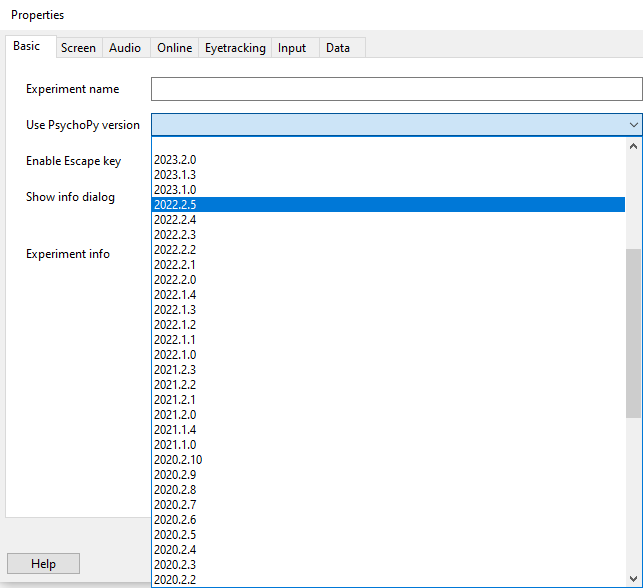Switch to the Basic tab
Screen dimensions: 643x588
(31, 46)
